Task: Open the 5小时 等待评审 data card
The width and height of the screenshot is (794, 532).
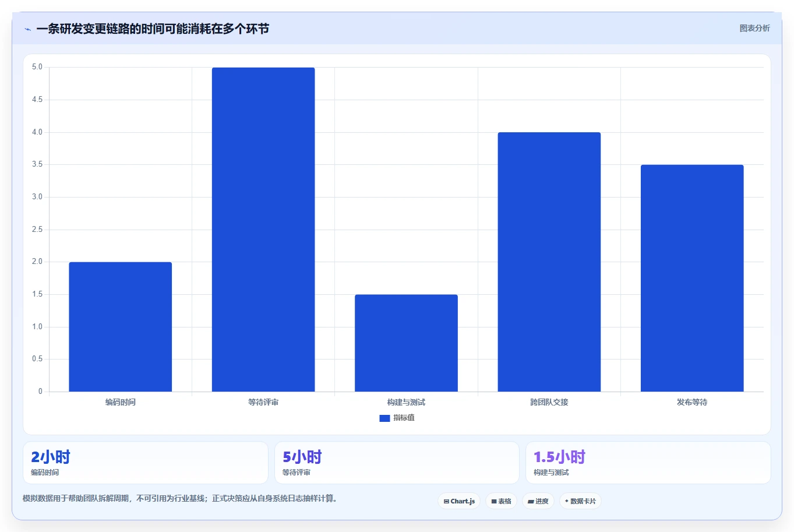Action: [397, 463]
